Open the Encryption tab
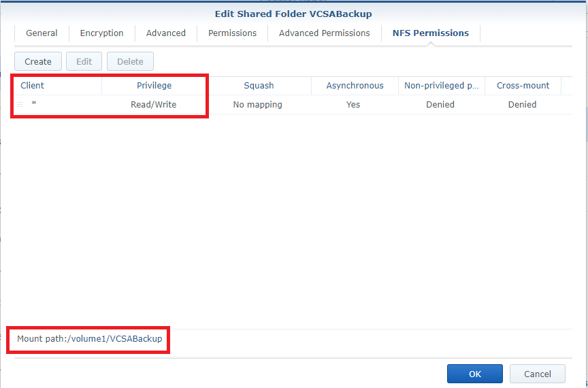588x388 pixels. pos(101,33)
